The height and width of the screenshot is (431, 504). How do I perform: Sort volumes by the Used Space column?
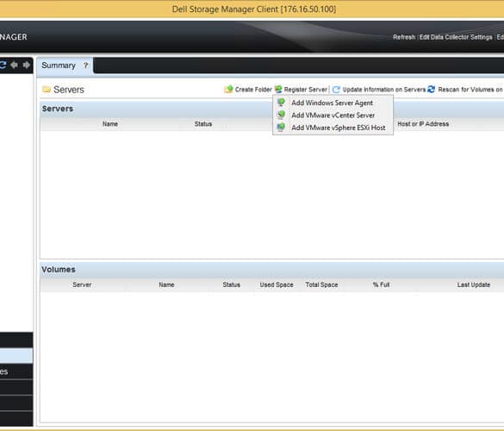277,284
